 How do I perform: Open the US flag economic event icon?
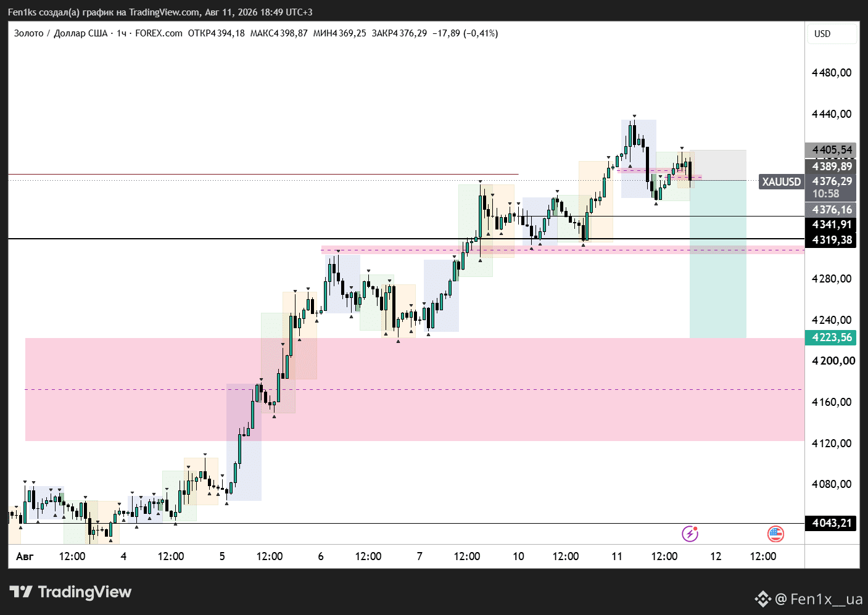775,534
